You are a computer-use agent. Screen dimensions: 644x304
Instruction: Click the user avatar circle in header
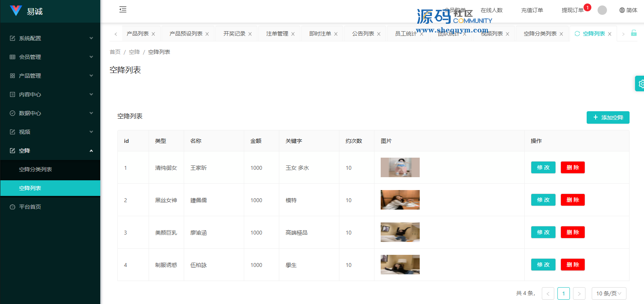coord(602,10)
